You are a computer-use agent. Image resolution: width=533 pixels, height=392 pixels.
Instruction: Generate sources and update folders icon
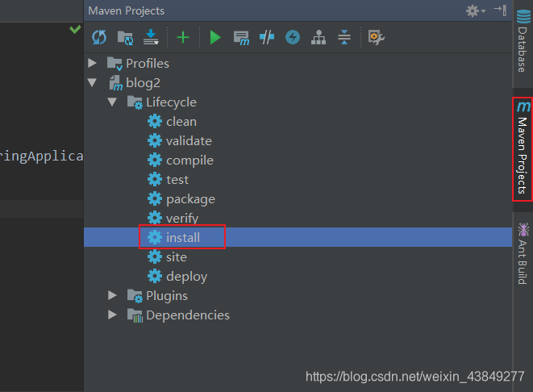coord(125,37)
